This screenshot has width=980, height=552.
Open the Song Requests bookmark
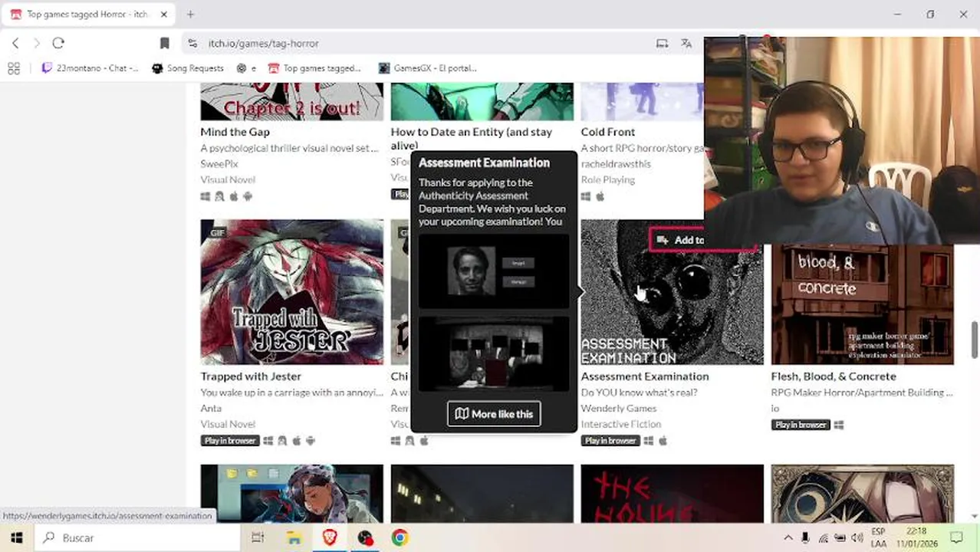[188, 68]
